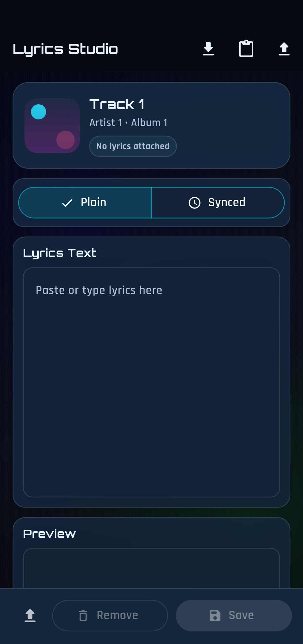
Task: Click the checkmark icon inside the Plain tab
Action: (x=67, y=202)
